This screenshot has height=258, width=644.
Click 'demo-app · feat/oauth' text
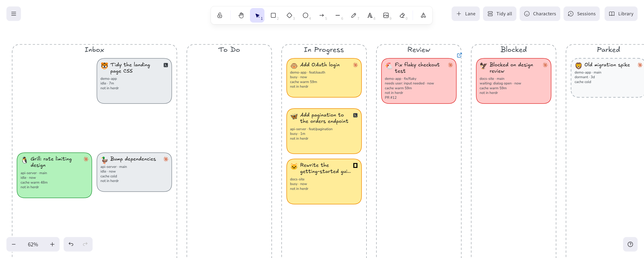pos(308,72)
